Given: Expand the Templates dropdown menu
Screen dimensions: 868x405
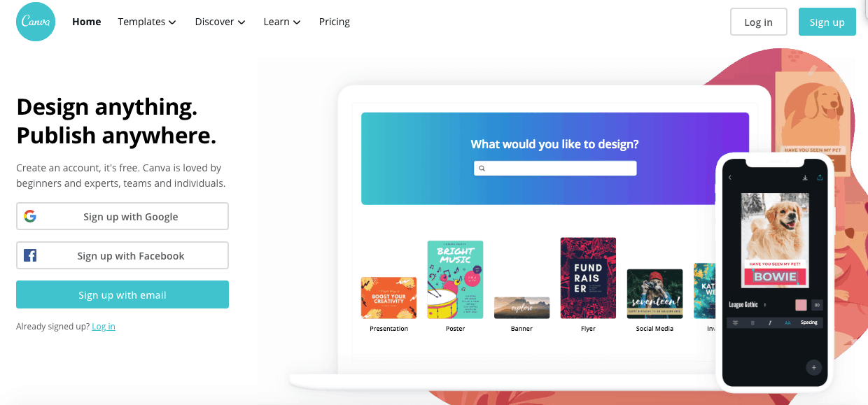Looking at the screenshot, I should (147, 22).
